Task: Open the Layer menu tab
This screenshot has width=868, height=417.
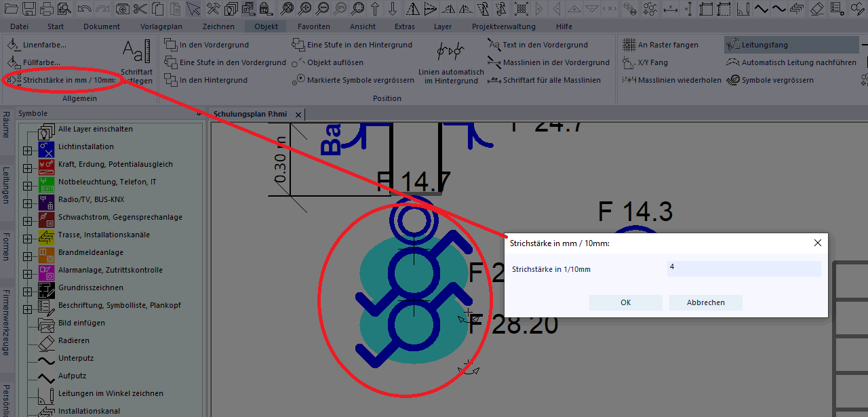Action: pyautogui.click(x=443, y=26)
